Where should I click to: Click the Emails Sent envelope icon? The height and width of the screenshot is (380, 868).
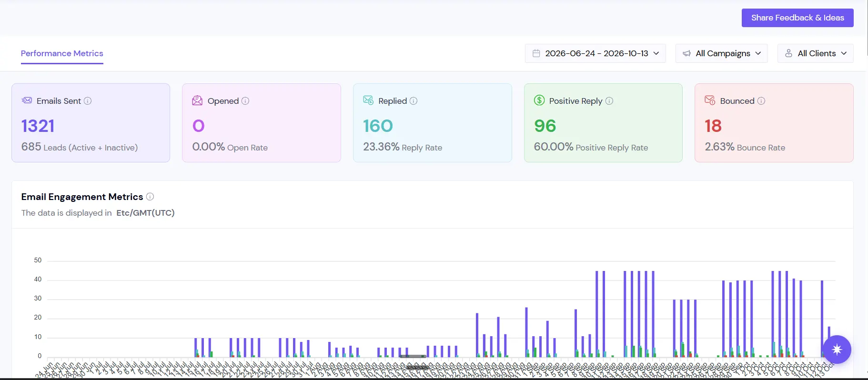tap(27, 100)
